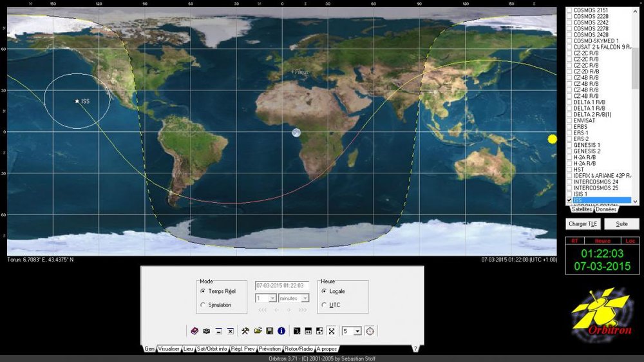Switch to the Données tab
The image size is (644, 362).
[x=606, y=209]
